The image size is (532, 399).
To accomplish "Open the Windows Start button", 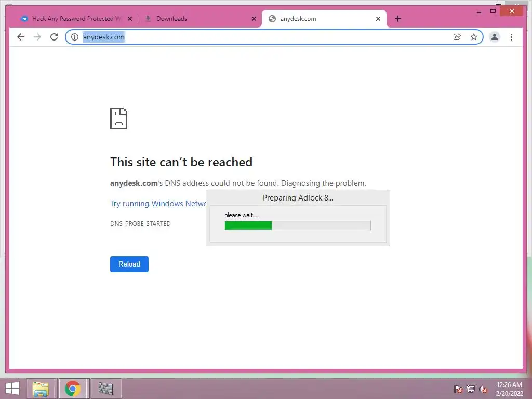I will point(12,389).
